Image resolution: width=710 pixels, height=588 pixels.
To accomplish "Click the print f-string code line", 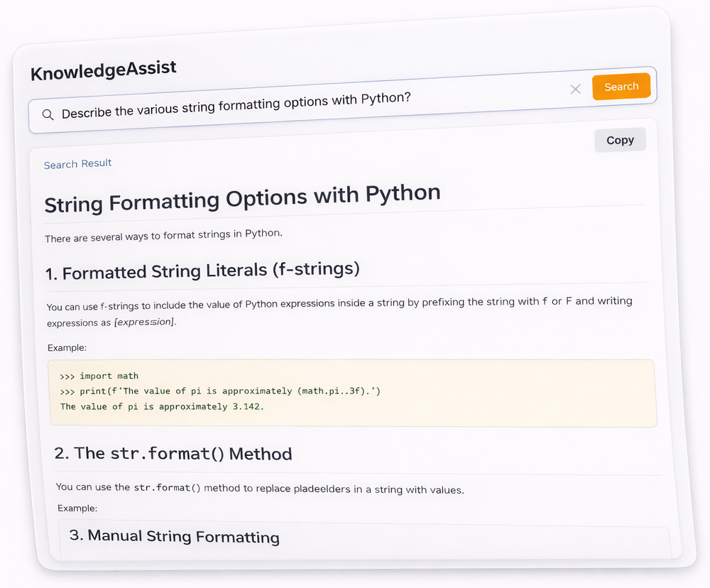I will click(x=221, y=391).
